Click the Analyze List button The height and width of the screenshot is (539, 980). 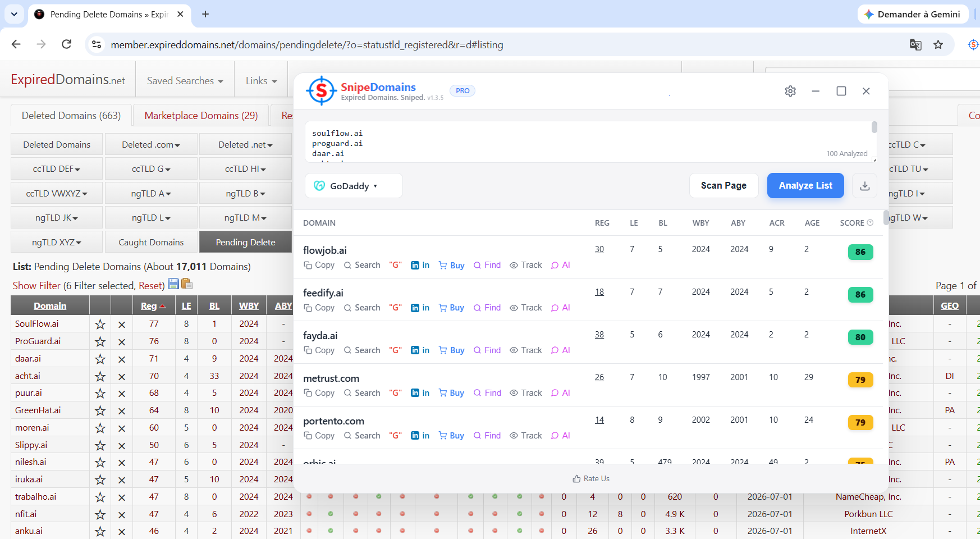(805, 185)
